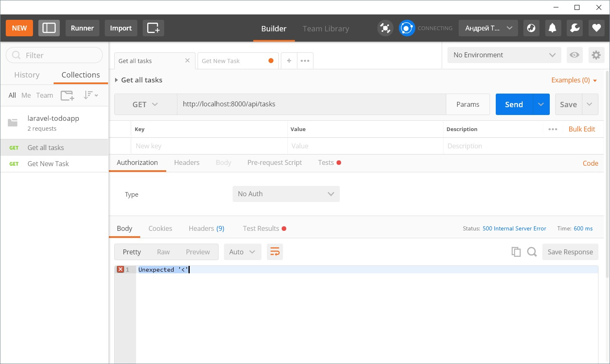Viewport: 610px width, 364px height.
Task: Select Get New Task request in sidebar
Action: pyautogui.click(x=54, y=164)
